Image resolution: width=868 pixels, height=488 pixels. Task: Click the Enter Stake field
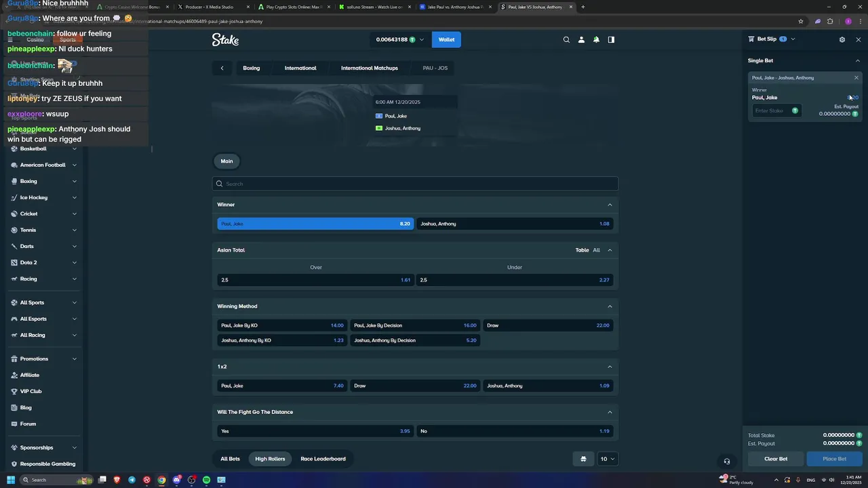[776, 110]
